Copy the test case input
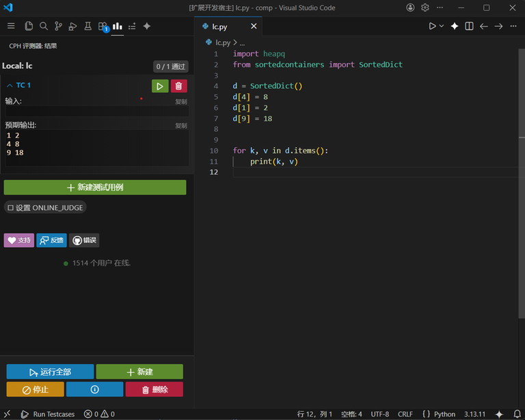525x420 pixels. coord(181,101)
